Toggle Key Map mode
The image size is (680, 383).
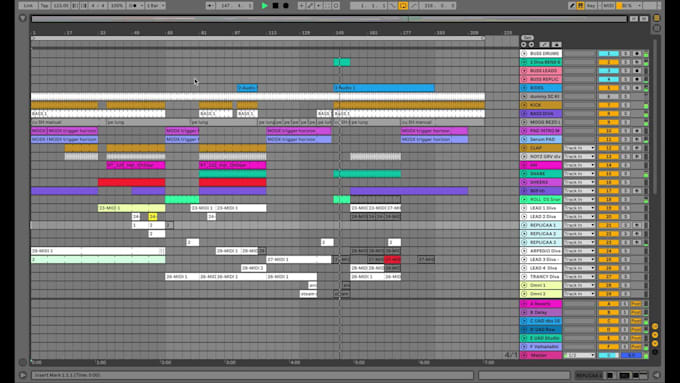[591, 6]
